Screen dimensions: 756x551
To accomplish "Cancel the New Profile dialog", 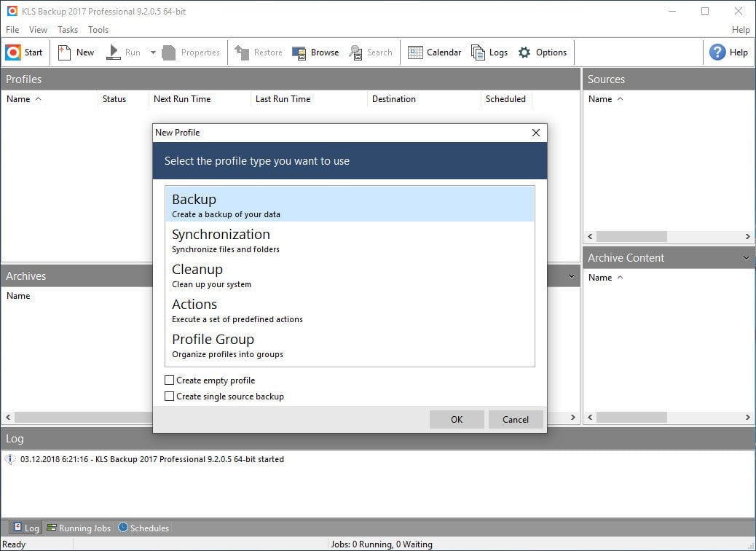I will [515, 419].
